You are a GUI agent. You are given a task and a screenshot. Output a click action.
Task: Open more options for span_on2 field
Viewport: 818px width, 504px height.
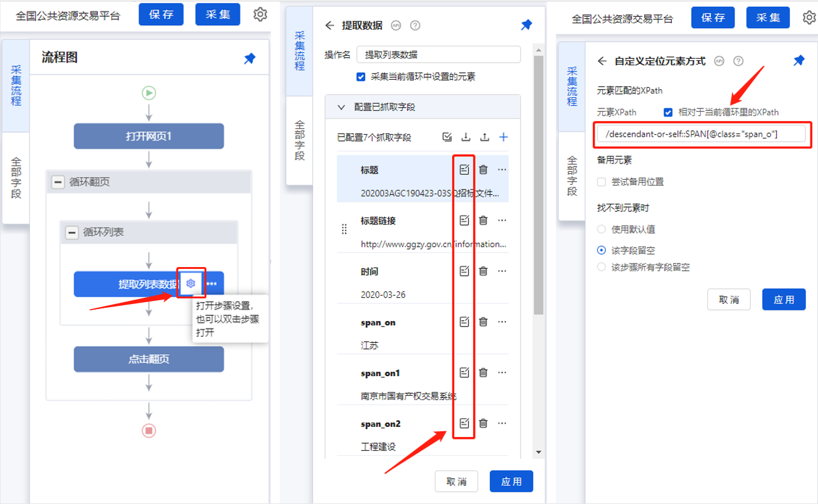pyautogui.click(x=502, y=423)
